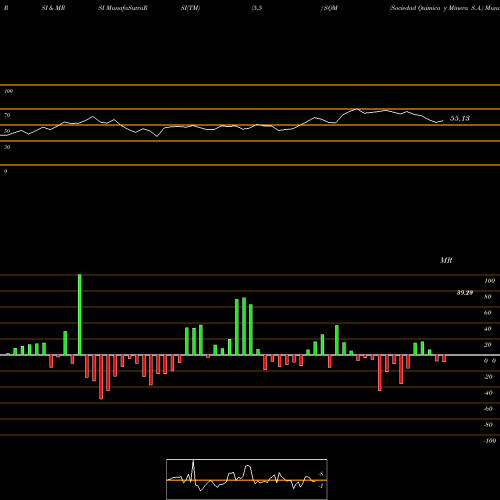Click the MR panel title label
This screenshot has height=500, width=500.
click(x=446, y=260)
